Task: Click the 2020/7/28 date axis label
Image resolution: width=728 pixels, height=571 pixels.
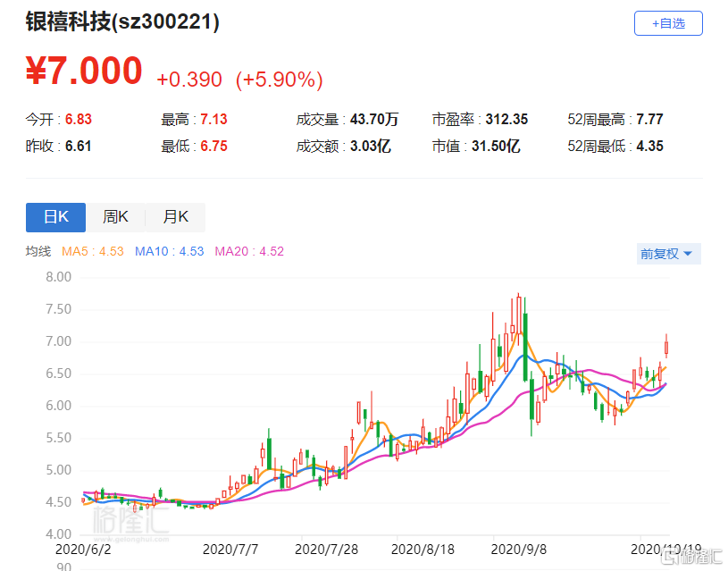Action: click(326, 550)
